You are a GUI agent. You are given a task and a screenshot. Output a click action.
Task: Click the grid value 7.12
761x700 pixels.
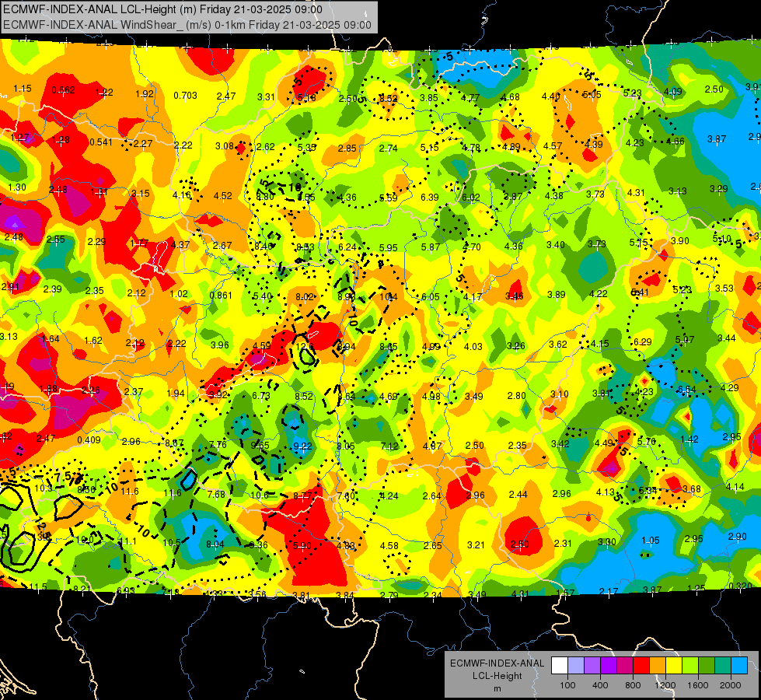coord(389,446)
